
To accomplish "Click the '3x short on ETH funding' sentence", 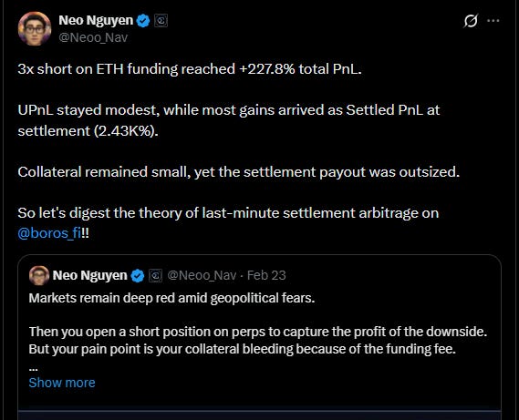I will point(190,69).
